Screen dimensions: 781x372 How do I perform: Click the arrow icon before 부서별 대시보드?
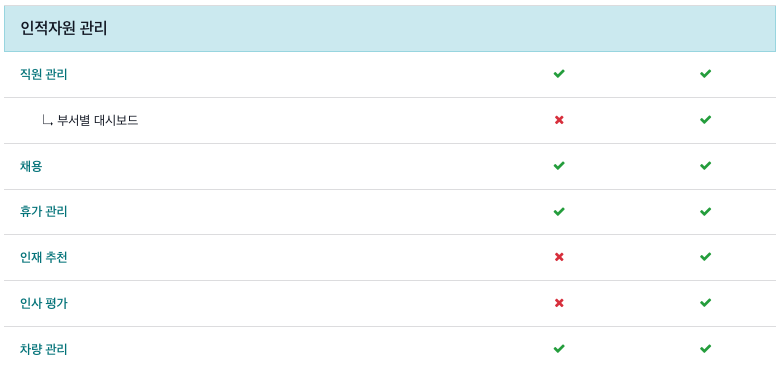[x=48, y=121]
